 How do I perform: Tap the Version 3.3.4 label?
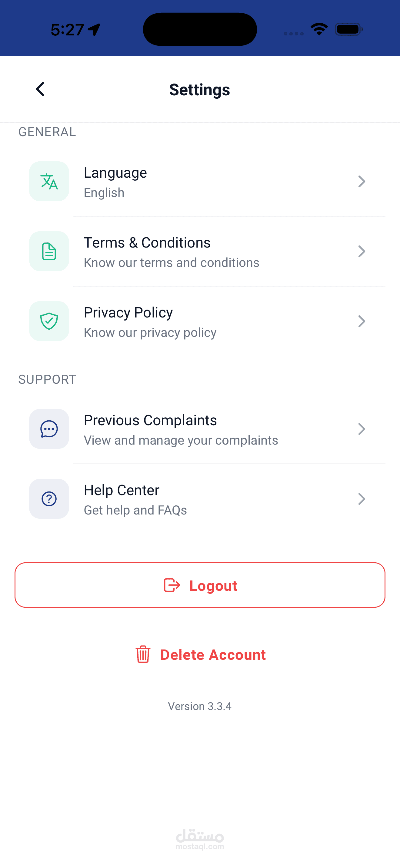(200, 706)
